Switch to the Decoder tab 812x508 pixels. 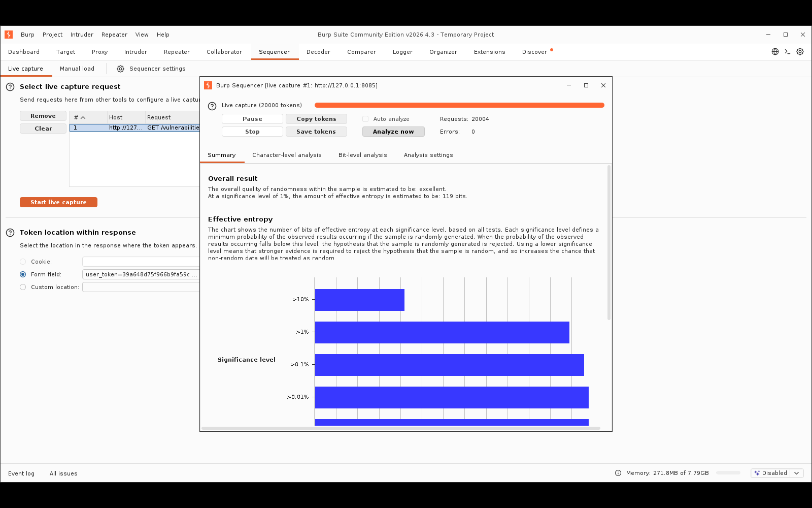click(x=318, y=52)
